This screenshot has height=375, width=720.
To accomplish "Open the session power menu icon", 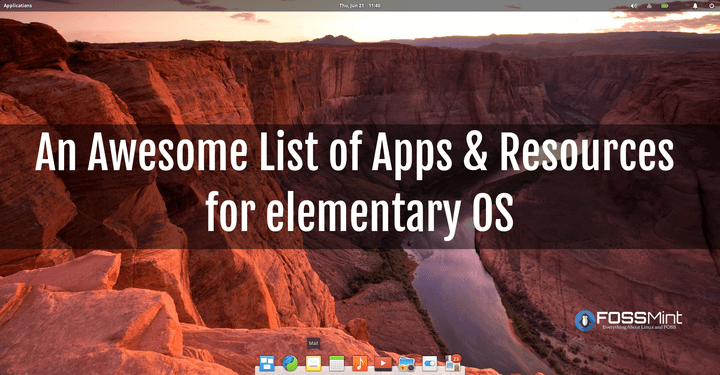I will tap(711, 6).
